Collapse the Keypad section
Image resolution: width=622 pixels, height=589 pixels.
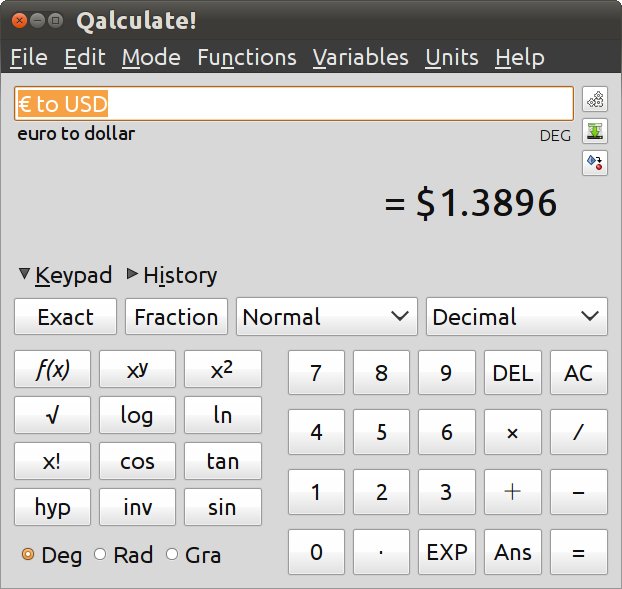(66, 275)
